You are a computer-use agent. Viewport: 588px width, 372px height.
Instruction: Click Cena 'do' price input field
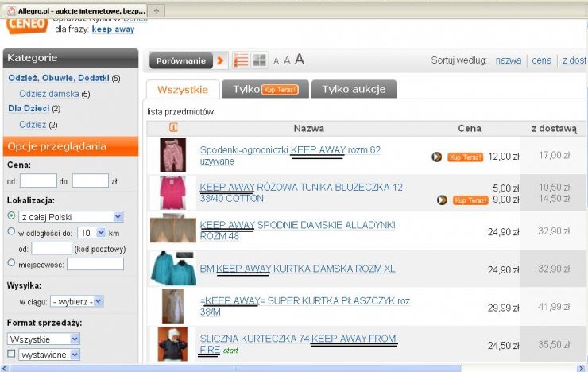pyautogui.click(x=91, y=180)
